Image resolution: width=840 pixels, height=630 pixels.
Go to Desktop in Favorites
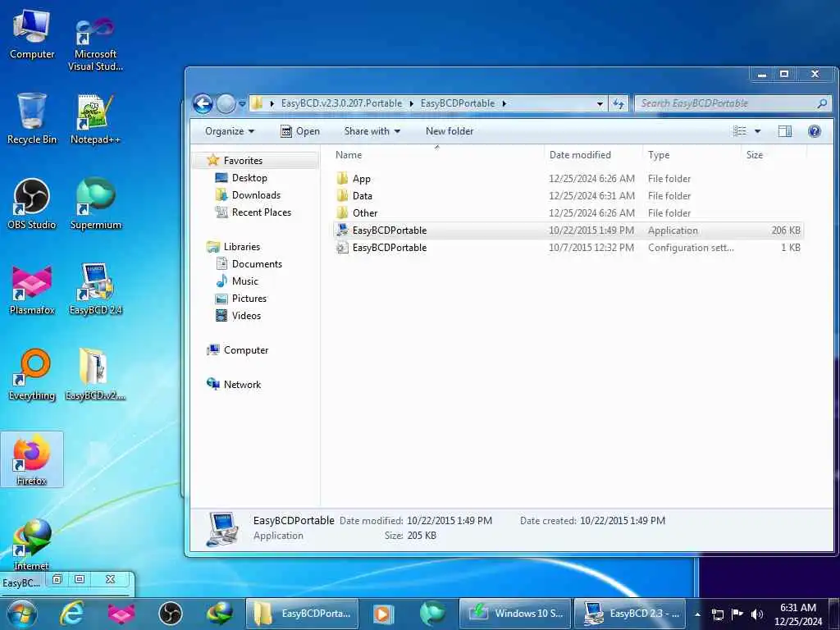pyautogui.click(x=249, y=178)
